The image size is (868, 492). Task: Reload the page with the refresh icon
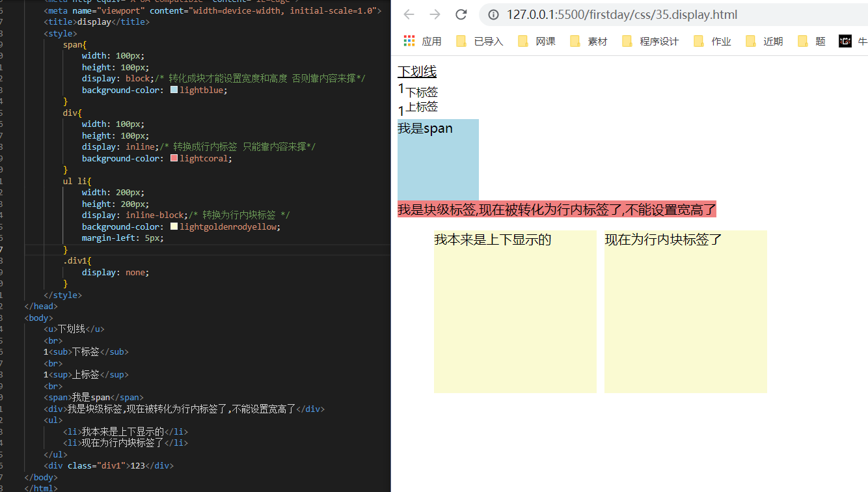[x=461, y=14]
